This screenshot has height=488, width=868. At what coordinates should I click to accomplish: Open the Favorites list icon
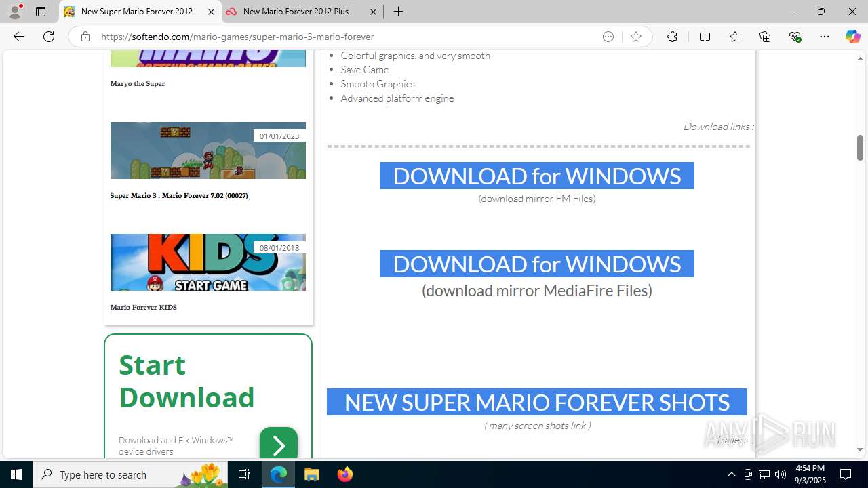[x=735, y=37]
